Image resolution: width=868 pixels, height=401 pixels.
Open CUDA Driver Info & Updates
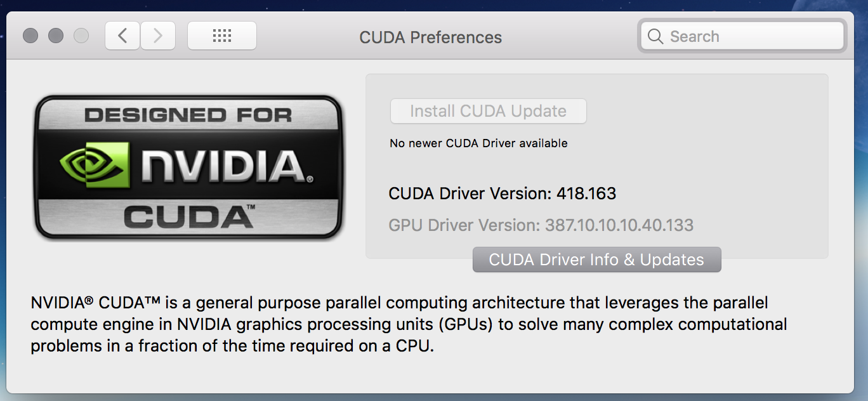point(596,260)
